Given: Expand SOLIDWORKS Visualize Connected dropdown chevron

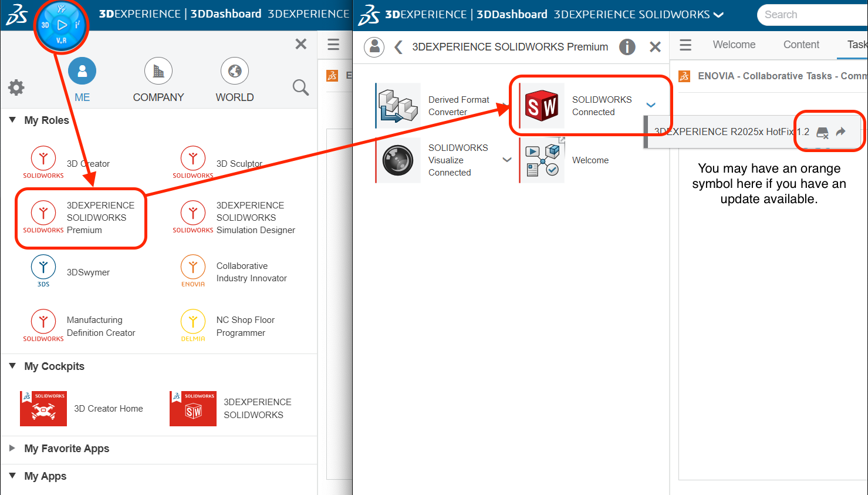Looking at the screenshot, I should 507,160.
